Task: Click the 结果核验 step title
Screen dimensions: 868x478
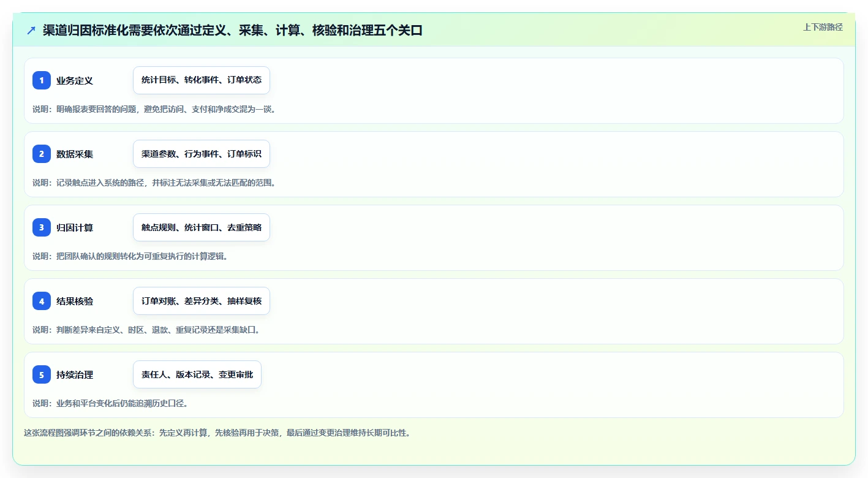Action: click(x=75, y=301)
